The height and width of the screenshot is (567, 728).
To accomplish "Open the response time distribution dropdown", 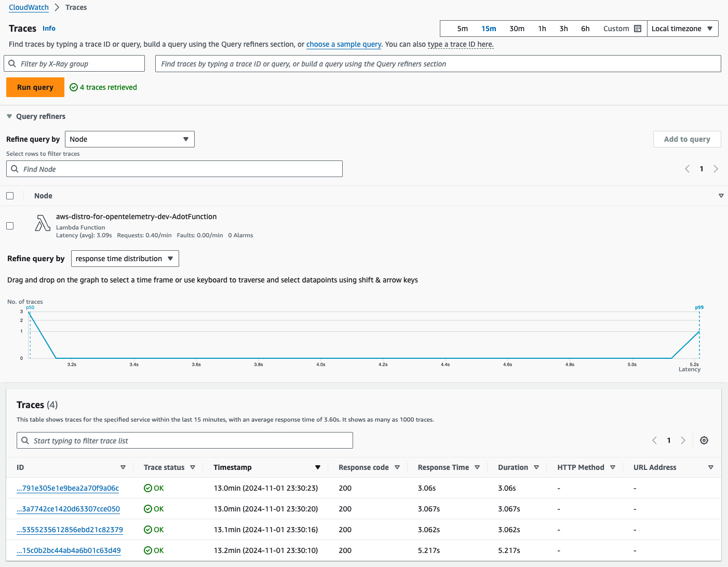I will 125,259.
